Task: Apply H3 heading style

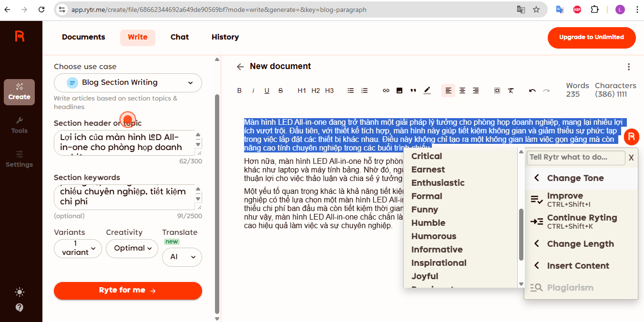Action: [329, 91]
